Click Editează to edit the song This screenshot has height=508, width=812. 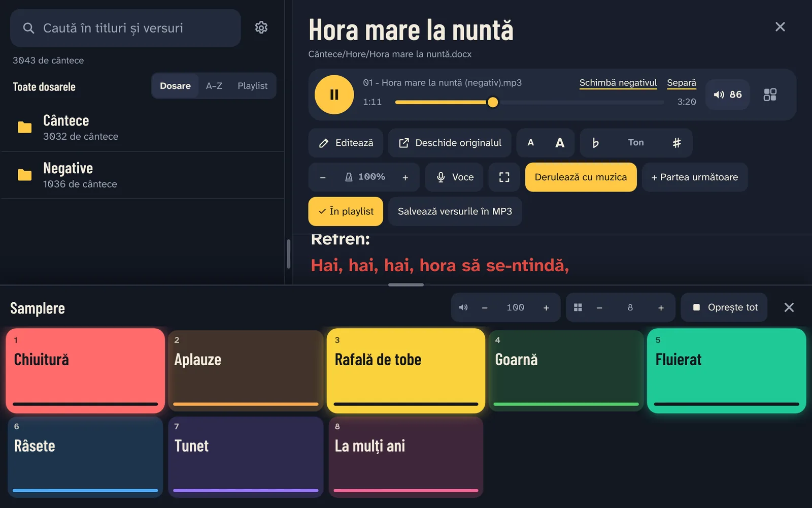coord(346,143)
